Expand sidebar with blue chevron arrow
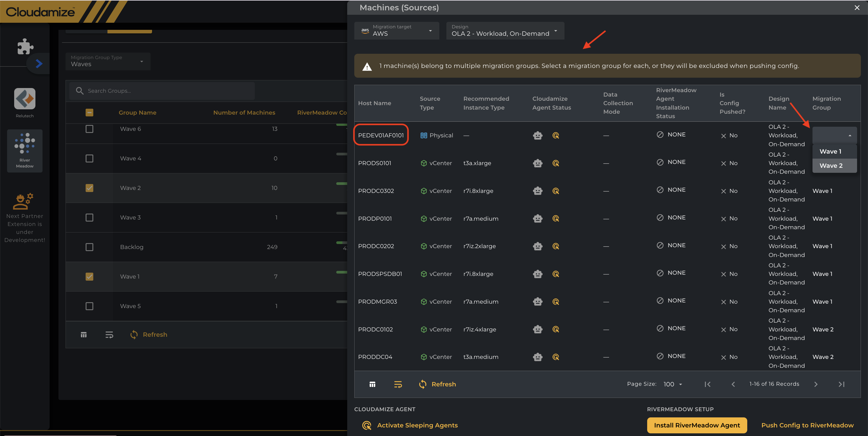The image size is (868, 436). tap(39, 64)
